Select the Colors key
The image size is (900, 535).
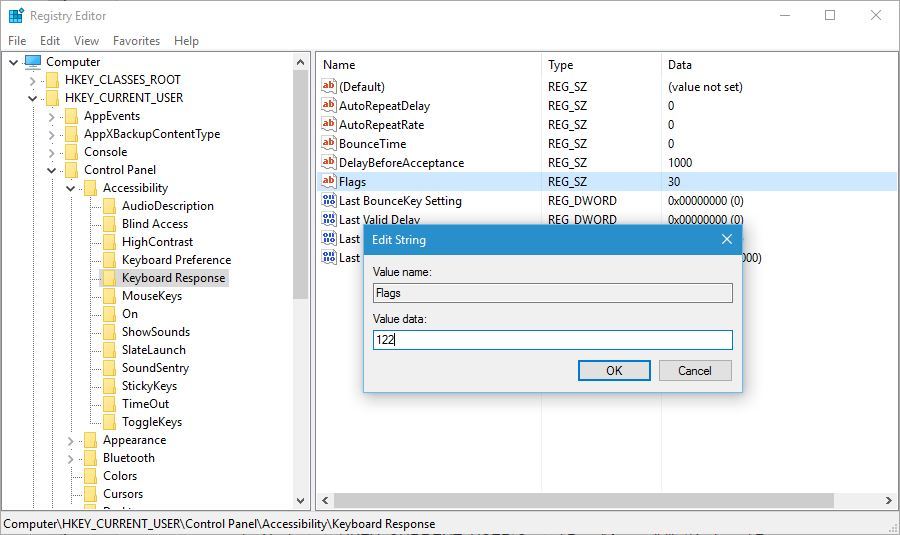[120, 476]
